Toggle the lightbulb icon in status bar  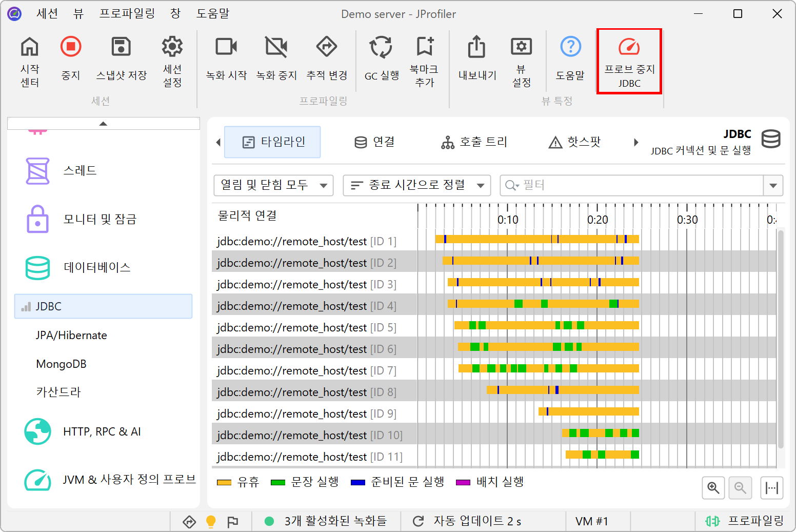coord(211,521)
